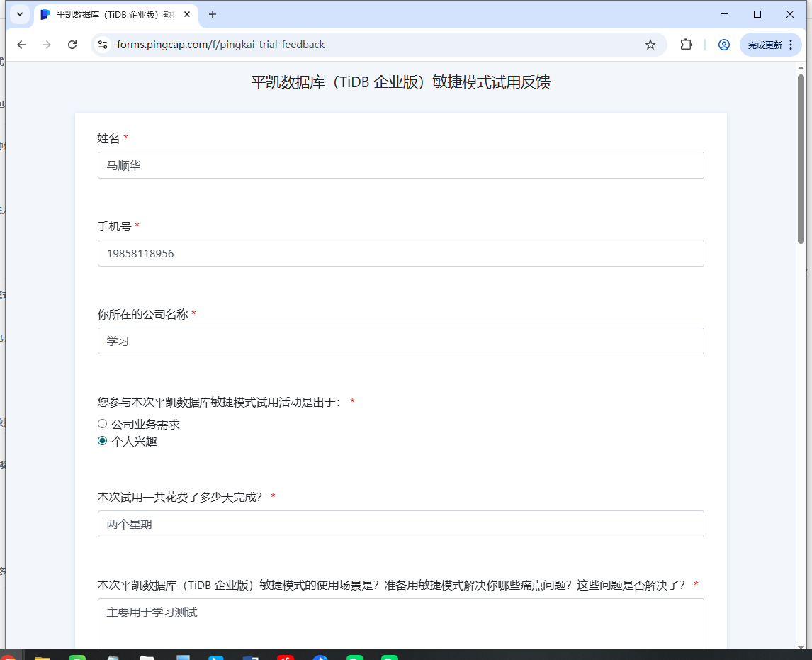Open a new tab with plus icon
Screen dimensions: 812x660
pyautogui.click(x=213, y=14)
